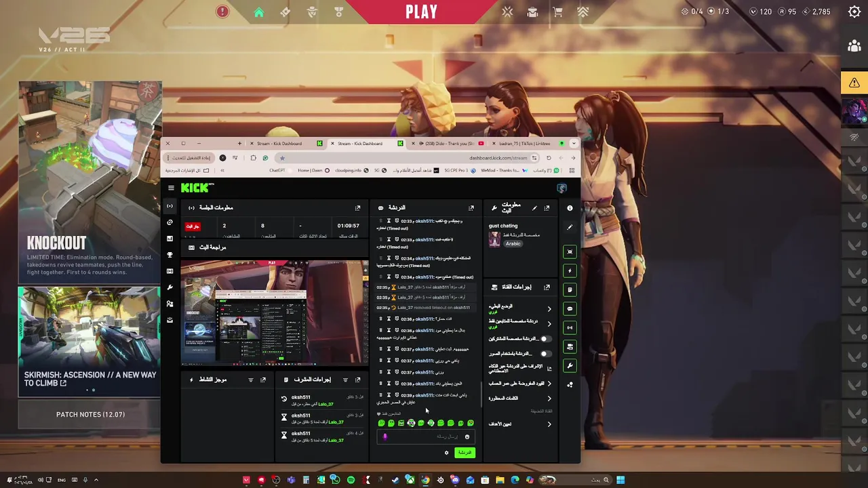This screenshot has width=868, height=488.
Task: Click the lightning bolt button in Kick right toolbar
Action: (x=570, y=270)
